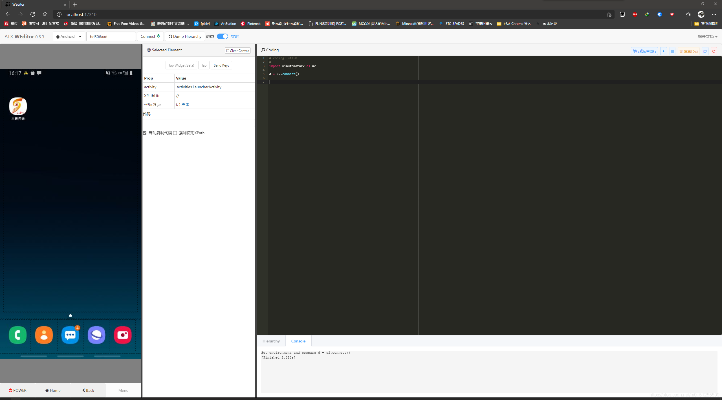Launch the purple Internet browser app in dock
This screenshot has height=400, width=722.
(97, 335)
